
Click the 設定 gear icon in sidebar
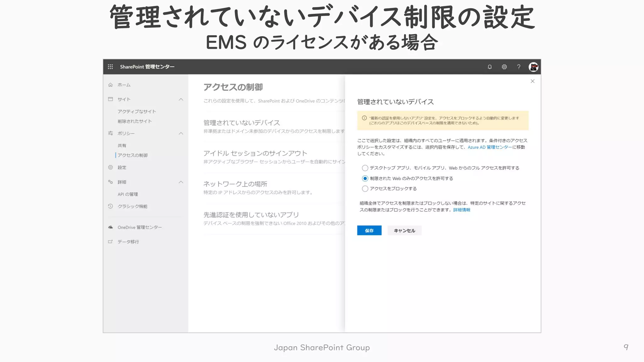point(110,167)
